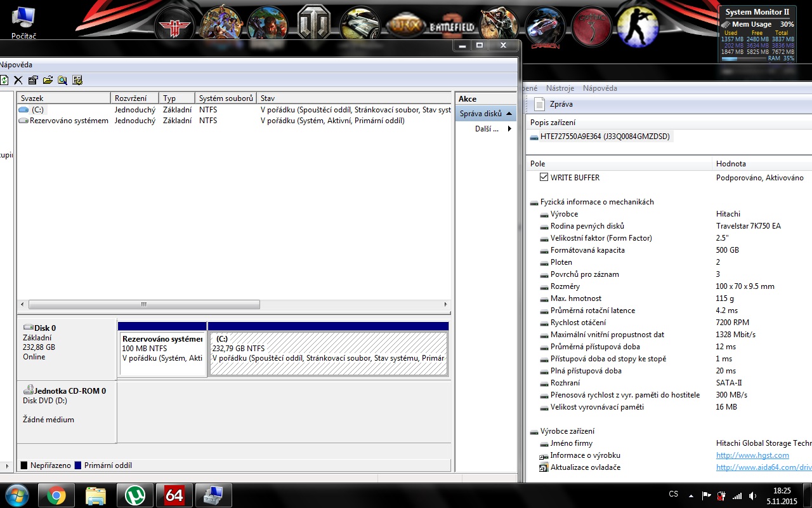Launch the uTorrent taskbar icon
The width and height of the screenshot is (812, 508).
134,495
